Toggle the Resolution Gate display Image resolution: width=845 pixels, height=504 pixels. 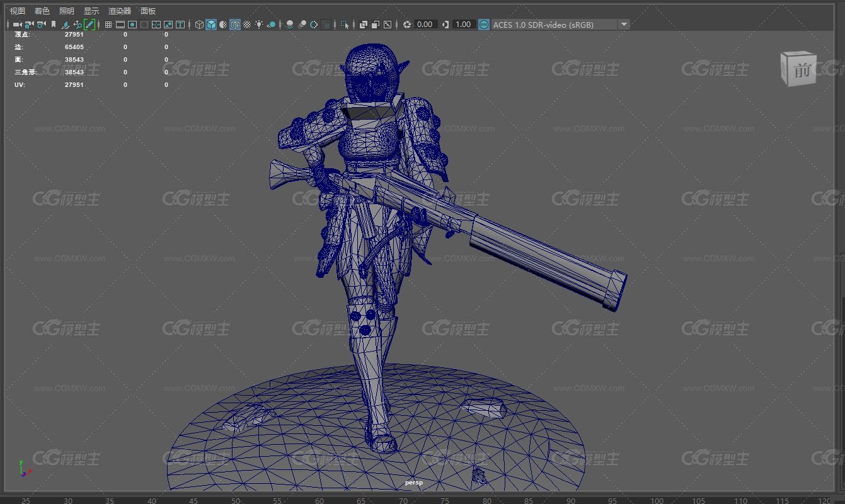point(132,25)
